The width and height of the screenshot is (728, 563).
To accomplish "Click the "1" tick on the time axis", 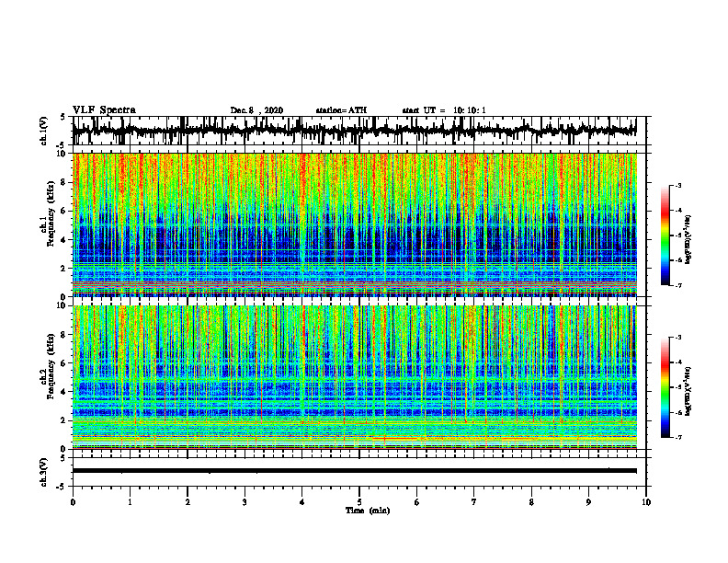I will (x=130, y=502).
